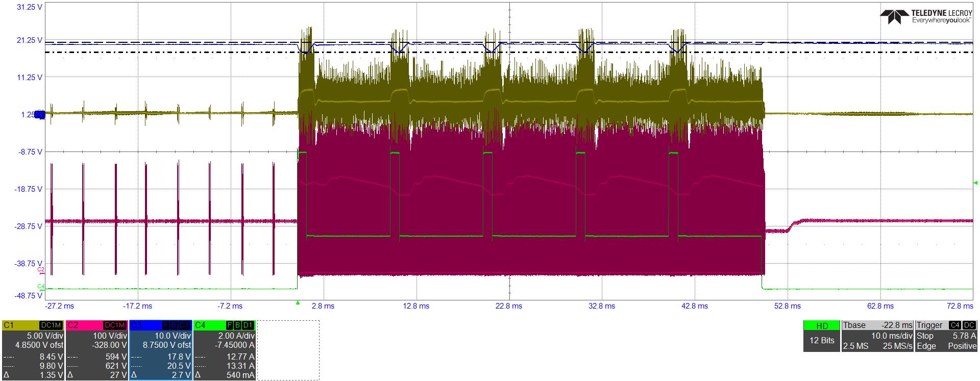This screenshot has width=980, height=381.
Task: Click the -7.45000 A offset on C4
Action: tap(234, 345)
